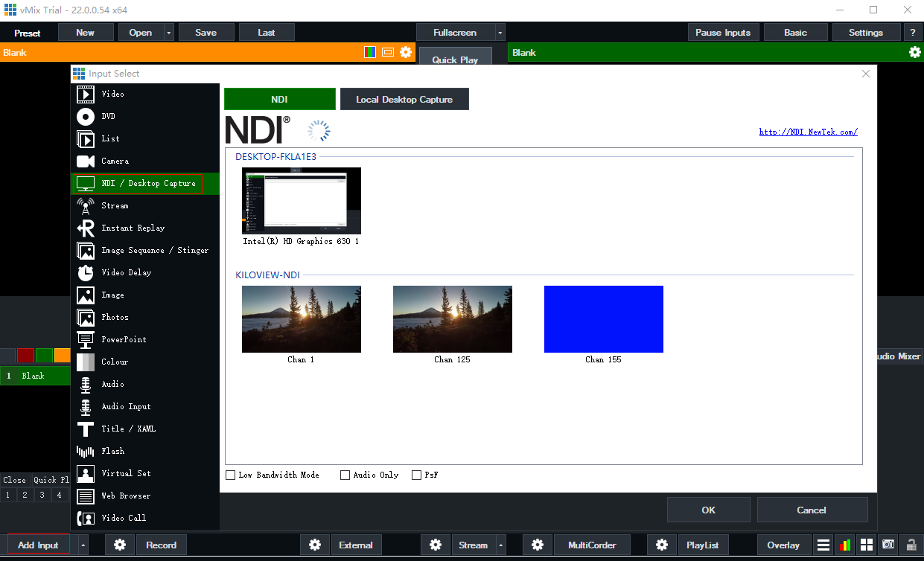
Task: Pick Image Sequence / Stinger icon
Action: coord(86,251)
